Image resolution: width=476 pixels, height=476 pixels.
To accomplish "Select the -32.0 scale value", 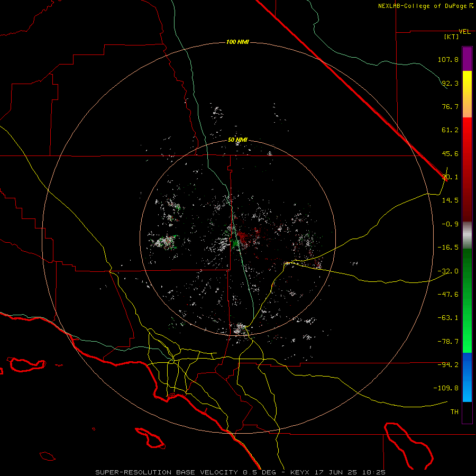I will pos(448,271).
